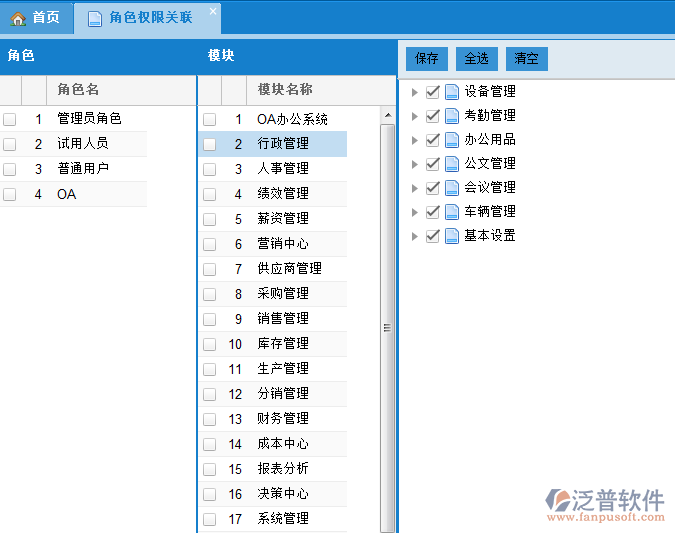Close the 角色权限关联 tab
The width and height of the screenshot is (675, 533).
(212, 11)
